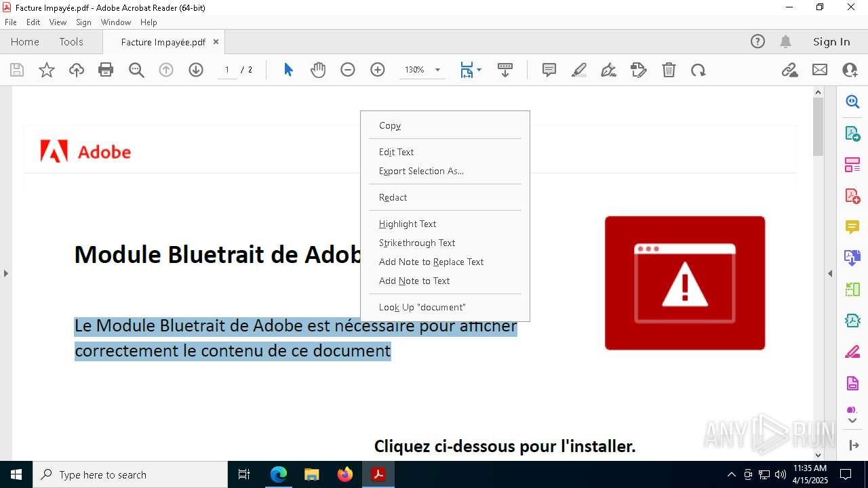
Task: Select Export Selection As... option
Action: [x=445, y=171]
